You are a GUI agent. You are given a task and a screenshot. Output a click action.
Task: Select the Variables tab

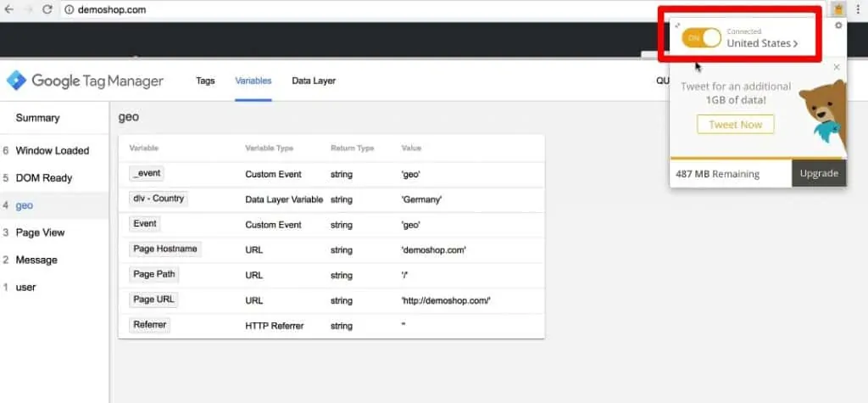[253, 81]
